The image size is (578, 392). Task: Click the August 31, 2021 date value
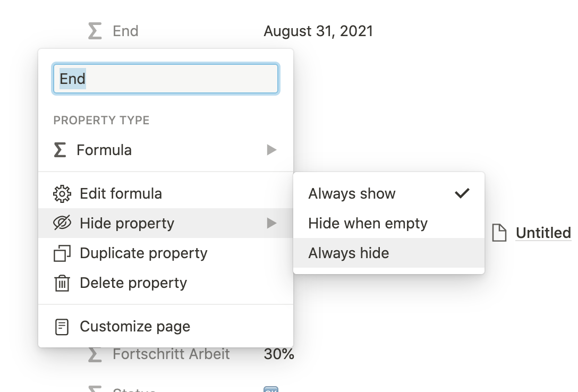click(x=319, y=31)
